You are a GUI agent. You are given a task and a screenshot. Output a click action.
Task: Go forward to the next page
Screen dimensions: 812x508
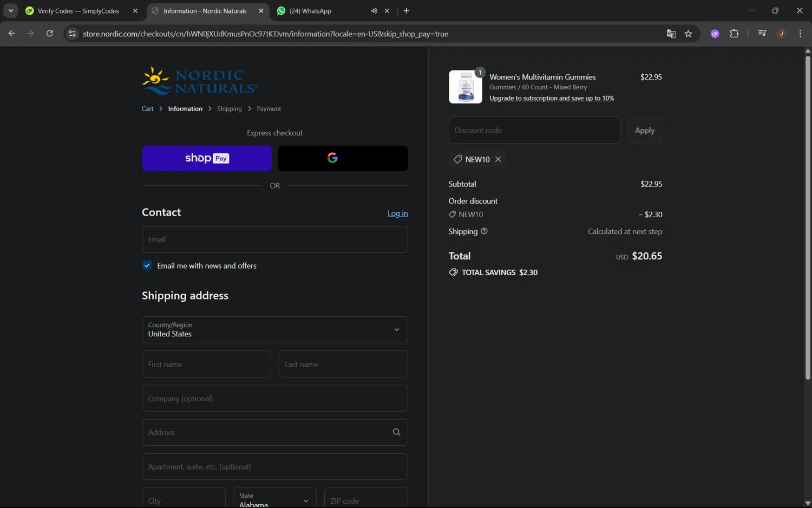click(30, 34)
